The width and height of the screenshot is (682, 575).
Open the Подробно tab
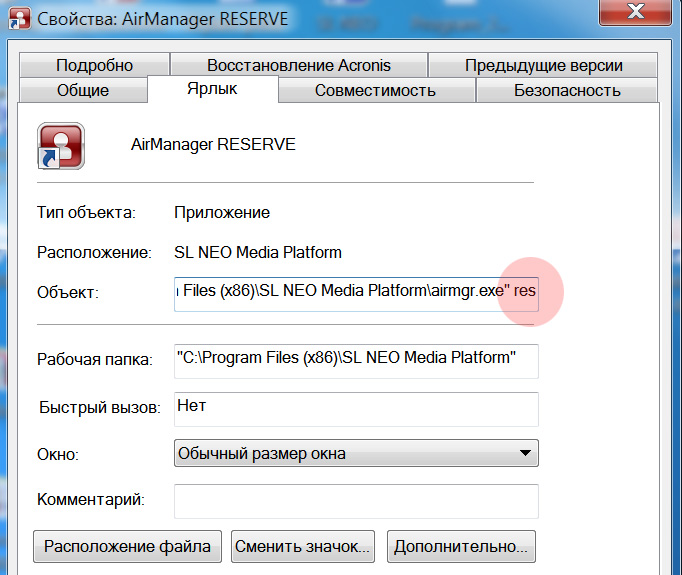click(x=94, y=65)
